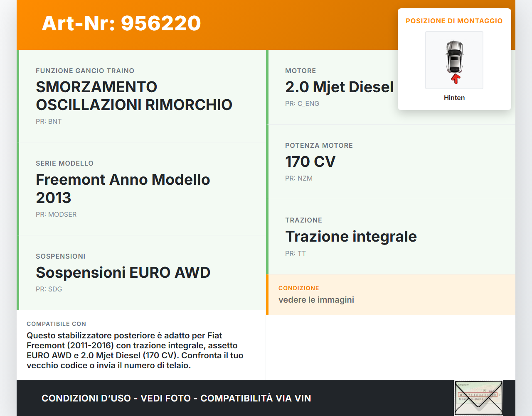This screenshot has height=416, width=532.
Task: Click the Art-Nr: 956220 title
Action: (121, 24)
